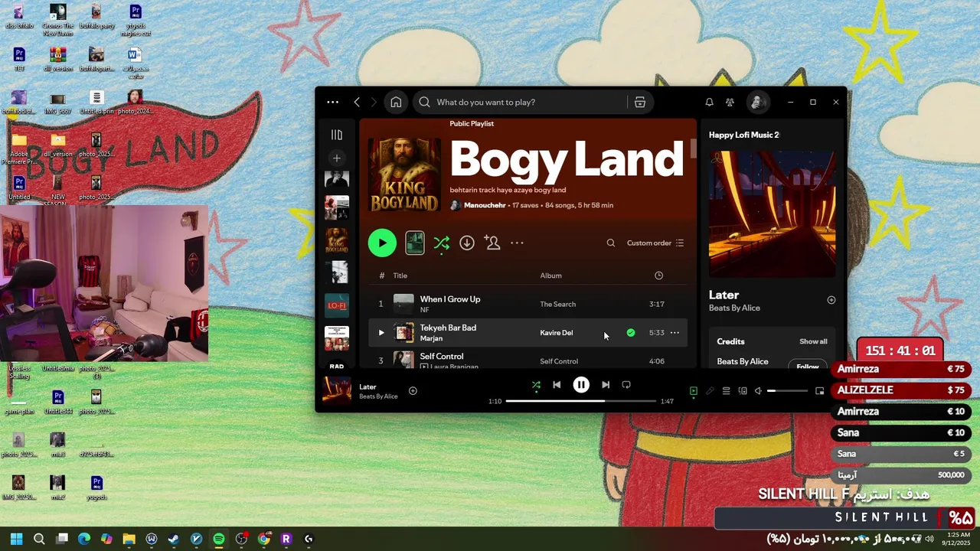980x551 pixels.
Task: Open the artist link Marjan
Action: [x=432, y=338]
